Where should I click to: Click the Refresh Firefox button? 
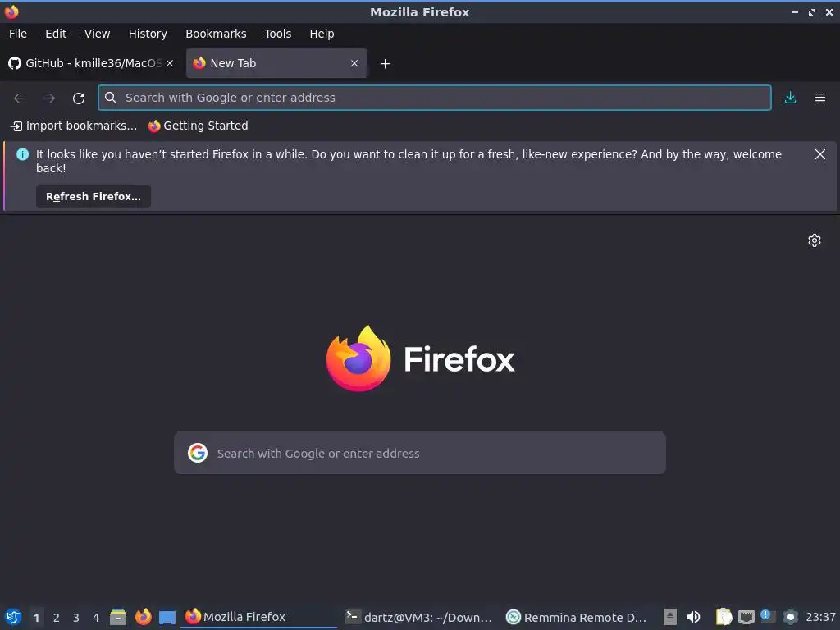pos(94,197)
